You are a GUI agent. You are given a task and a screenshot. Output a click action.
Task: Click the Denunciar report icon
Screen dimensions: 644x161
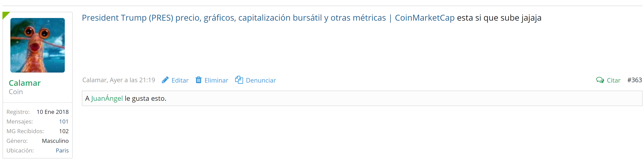[x=239, y=80]
